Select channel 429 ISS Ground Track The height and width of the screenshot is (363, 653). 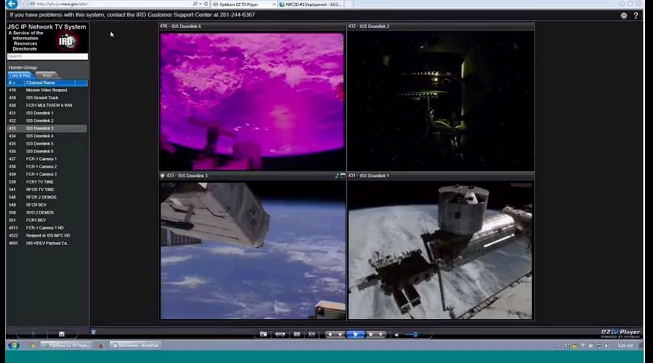(47, 98)
